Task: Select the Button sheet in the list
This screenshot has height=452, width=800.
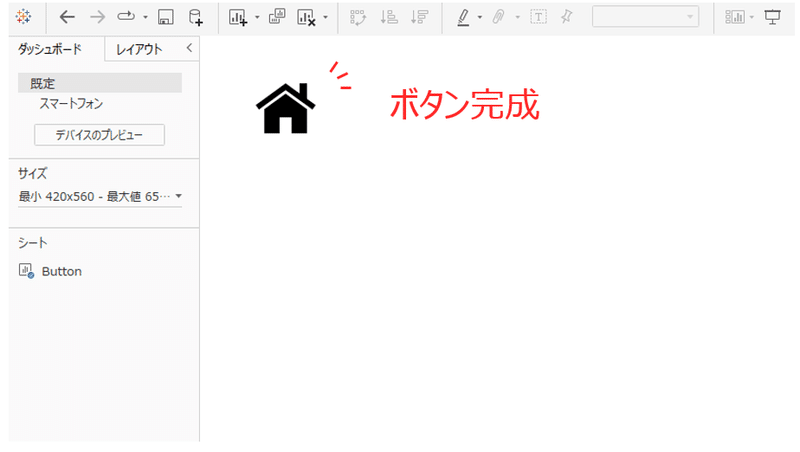Action: click(x=62, y=271)
